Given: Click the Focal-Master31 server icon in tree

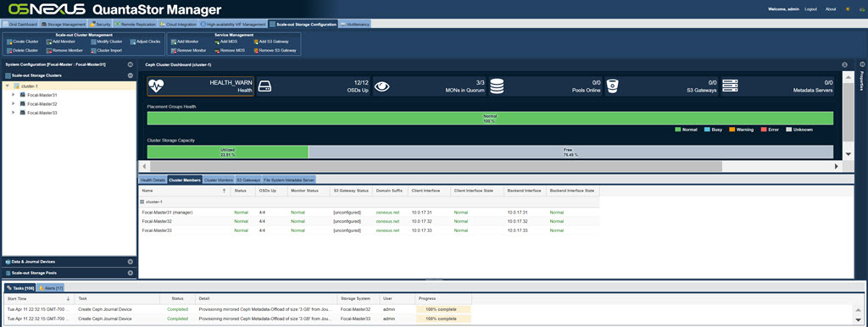Looking at the screenshot, I should coord(23,95).
